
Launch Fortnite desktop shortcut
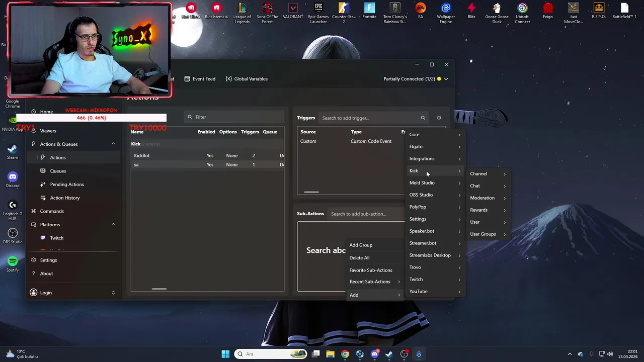(x=369, y=11)
